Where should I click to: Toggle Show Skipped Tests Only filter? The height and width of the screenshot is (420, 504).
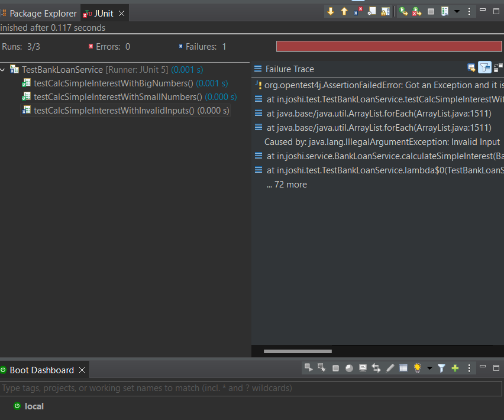[x=371, y=12]
